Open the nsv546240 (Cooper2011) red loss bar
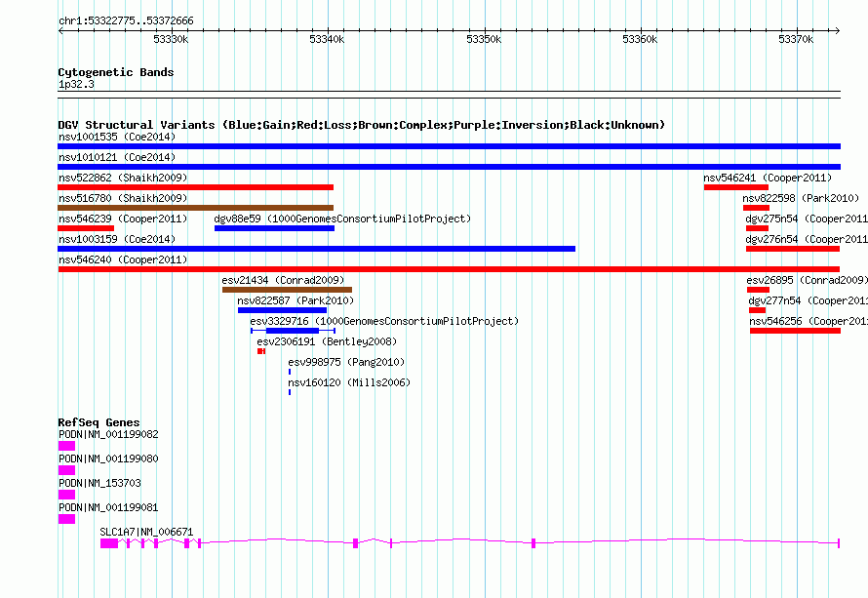Screen dimensions: 868x598 point(449,269)
